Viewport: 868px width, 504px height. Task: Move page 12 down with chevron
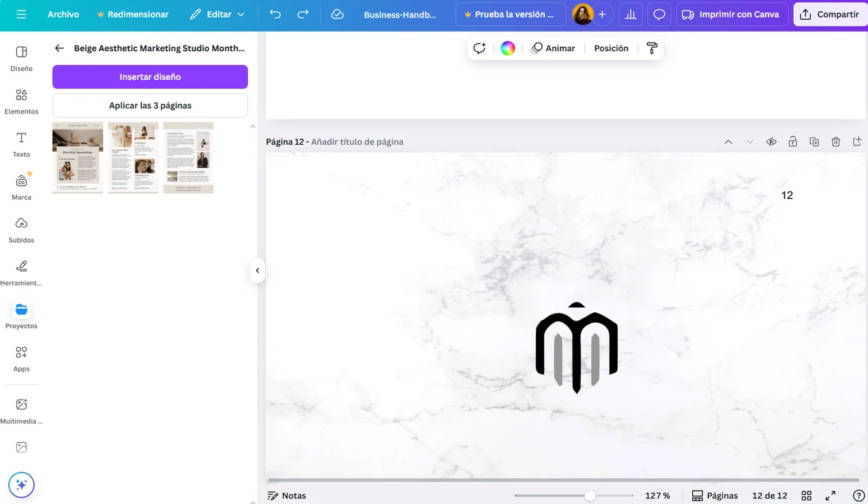pyautogui.click(x=750, y=141)
